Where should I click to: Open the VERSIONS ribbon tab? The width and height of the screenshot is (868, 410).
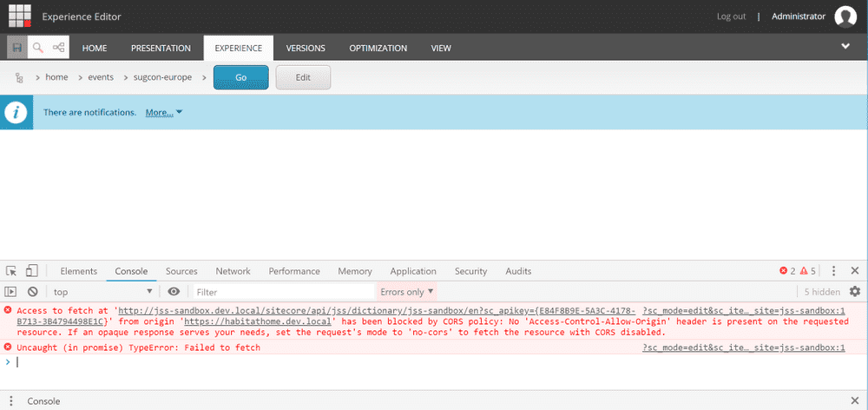coord(306,48)
